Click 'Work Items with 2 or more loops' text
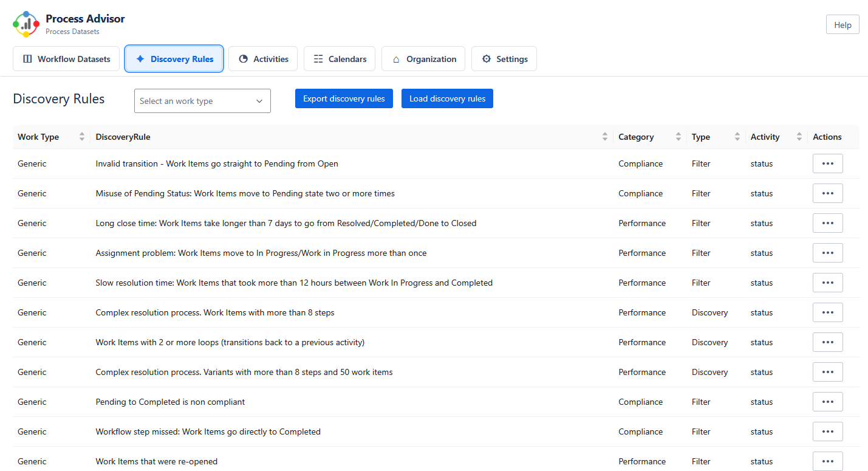 230,342
